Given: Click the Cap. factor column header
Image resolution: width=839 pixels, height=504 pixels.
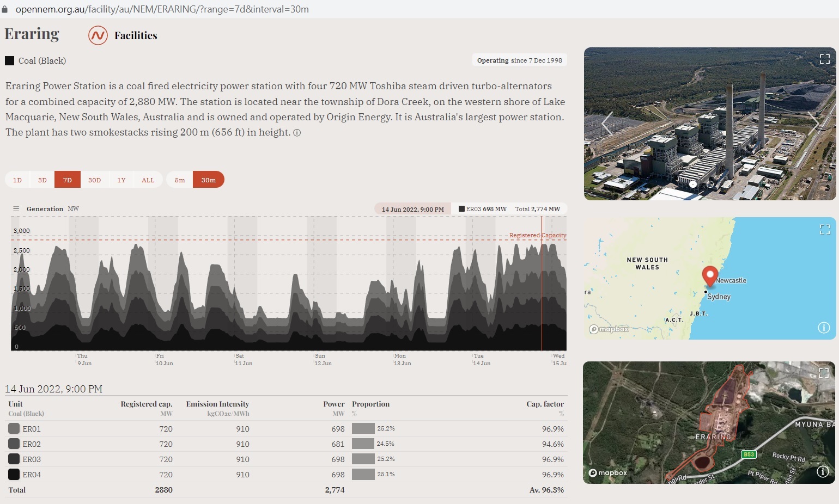Looking at the screenshot, I should (545, 404).
